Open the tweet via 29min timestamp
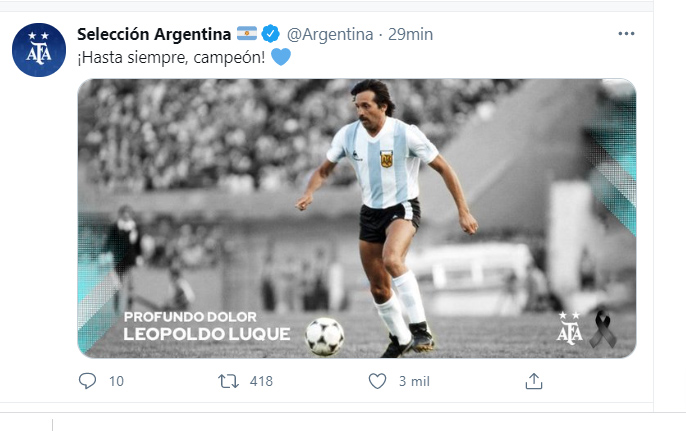 point(410,34)
